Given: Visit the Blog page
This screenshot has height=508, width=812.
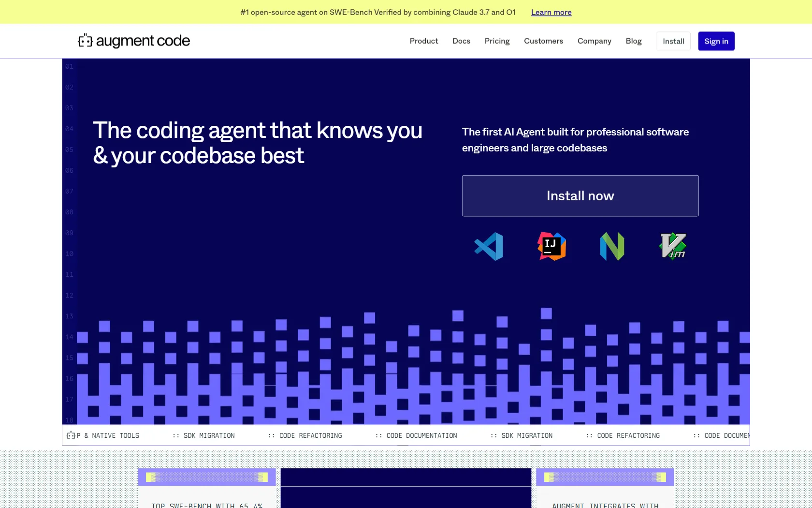Looking at the screenshot, I should pyautogui.click(x=634, y=41).
